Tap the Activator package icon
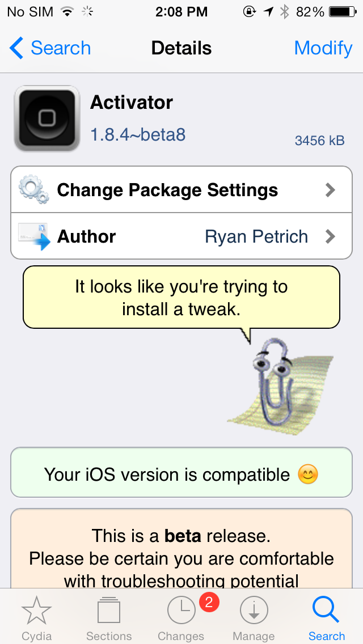Viewport: 363px width, 644px height. (47, 118)
